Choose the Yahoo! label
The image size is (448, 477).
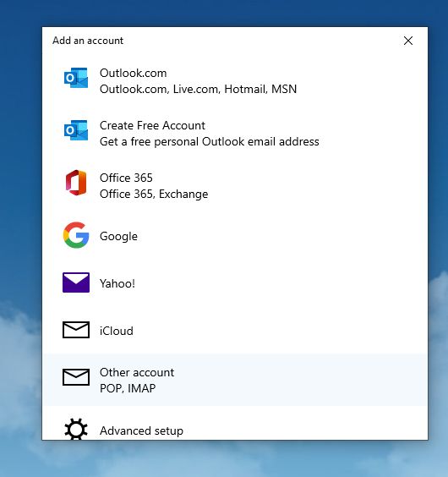tap(117, 283)
